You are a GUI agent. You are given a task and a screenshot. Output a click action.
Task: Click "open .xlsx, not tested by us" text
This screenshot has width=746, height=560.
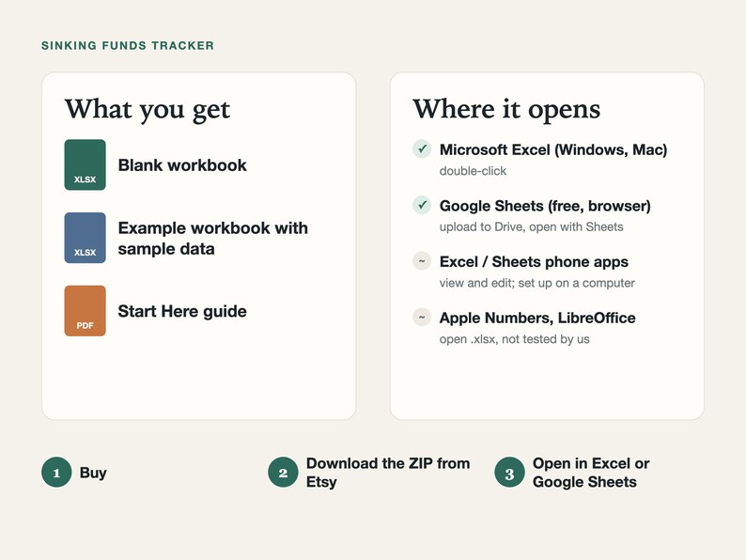click(514, 339)
